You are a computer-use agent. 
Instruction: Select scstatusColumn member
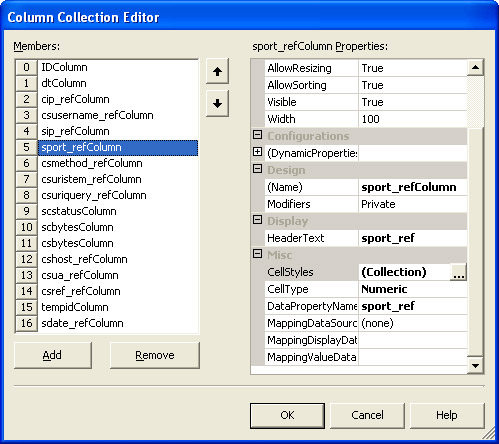118,211
